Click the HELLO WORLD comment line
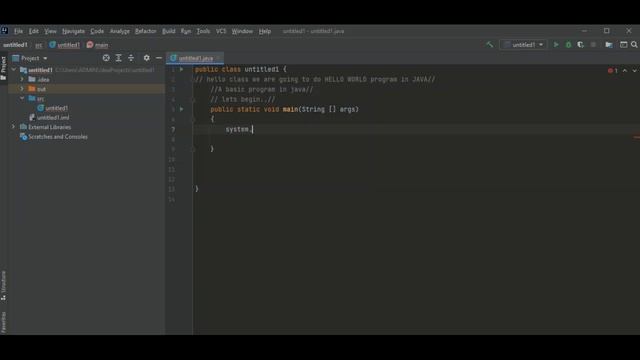This screenshot has width=640, height=360. click(x=315, y=79)
